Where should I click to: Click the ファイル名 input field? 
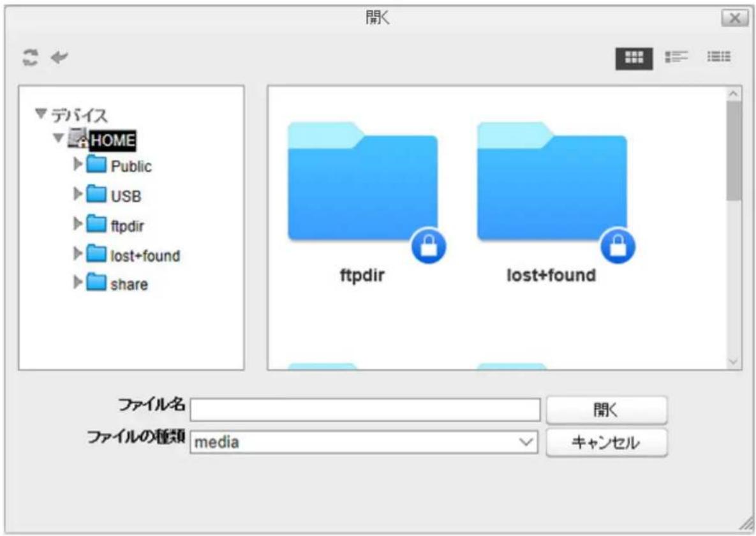(365, 410)
